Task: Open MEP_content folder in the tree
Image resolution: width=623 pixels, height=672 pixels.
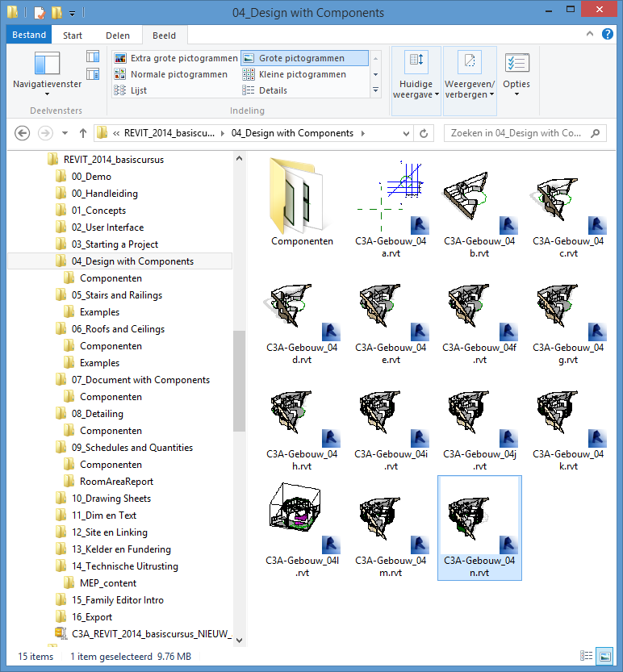Action: pos(108,582)
